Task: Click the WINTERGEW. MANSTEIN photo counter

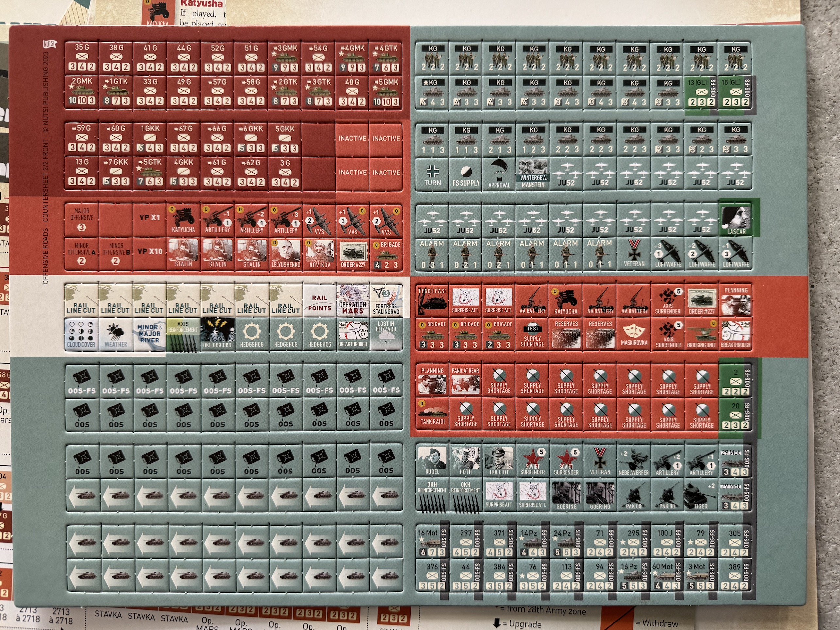Action: [x=533, y=174]
